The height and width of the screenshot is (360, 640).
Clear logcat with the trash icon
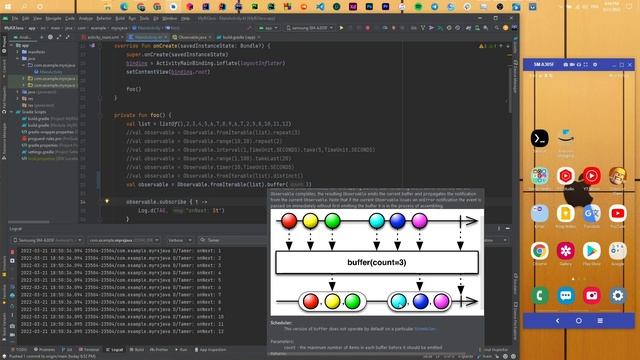coord(12,252)
